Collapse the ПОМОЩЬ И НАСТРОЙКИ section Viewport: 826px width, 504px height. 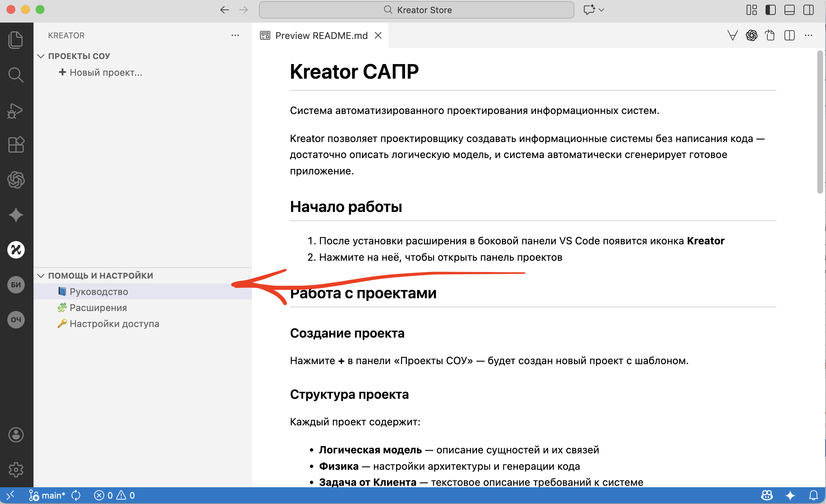41,275
